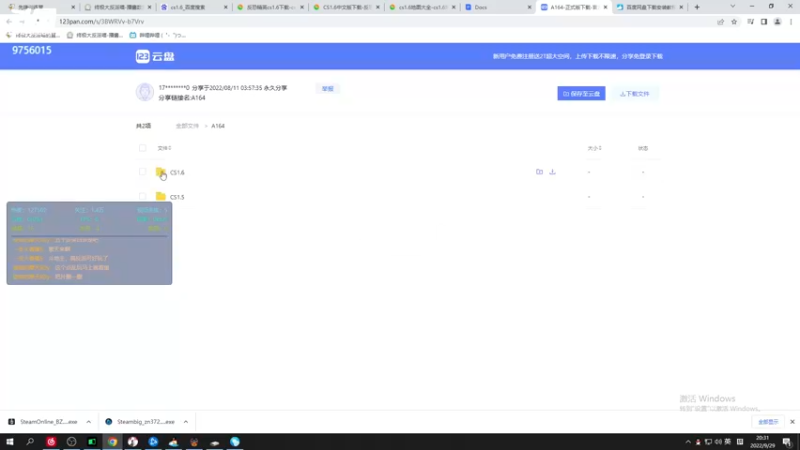Screen dimensions: 800x450
Task: Show hidden system tray icons
Action: (688, 442)
